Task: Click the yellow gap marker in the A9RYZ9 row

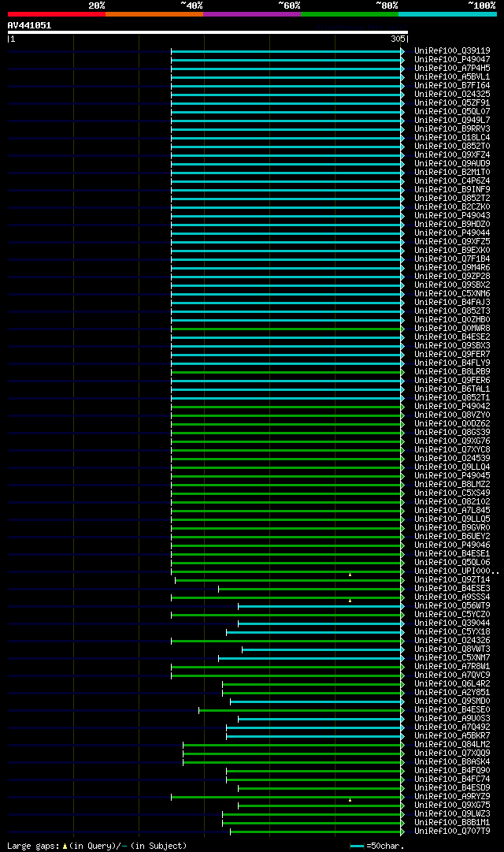Action: point(350,800)
